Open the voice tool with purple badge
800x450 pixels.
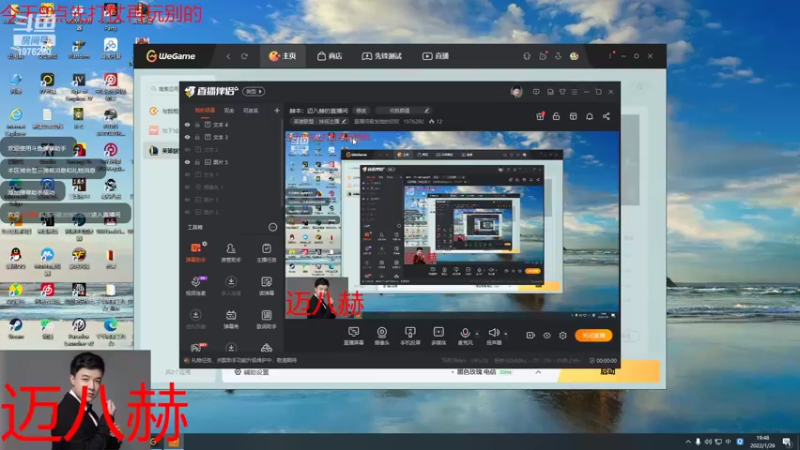195,286
